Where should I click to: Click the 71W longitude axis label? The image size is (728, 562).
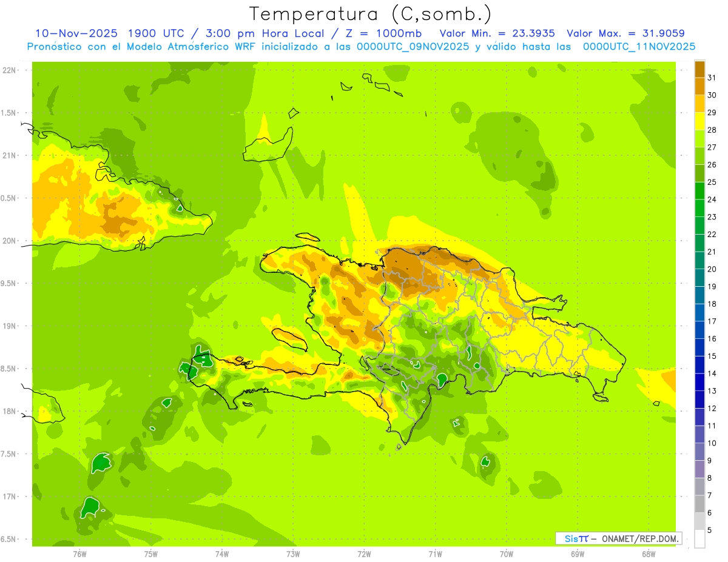click(x=435, y=554)
